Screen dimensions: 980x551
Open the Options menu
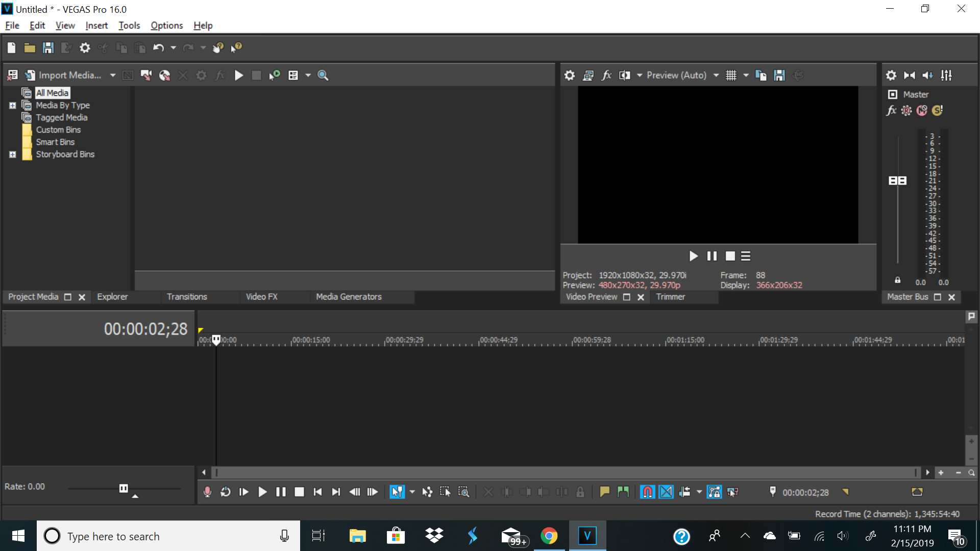click(x=166, y=25)
